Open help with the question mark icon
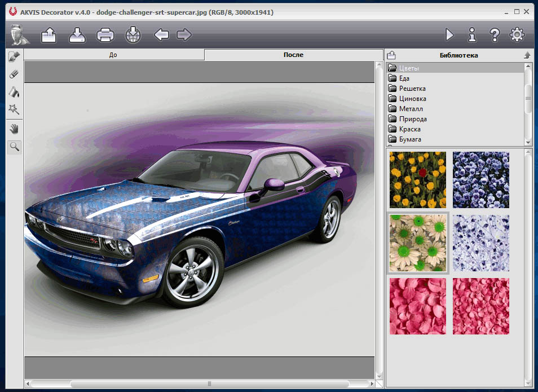 tap(495, 34)
